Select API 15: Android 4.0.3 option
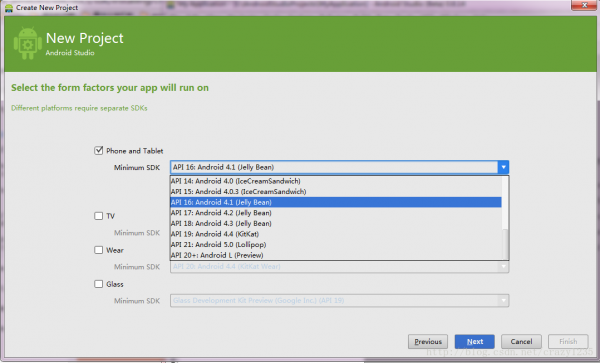 pos(336,191)
